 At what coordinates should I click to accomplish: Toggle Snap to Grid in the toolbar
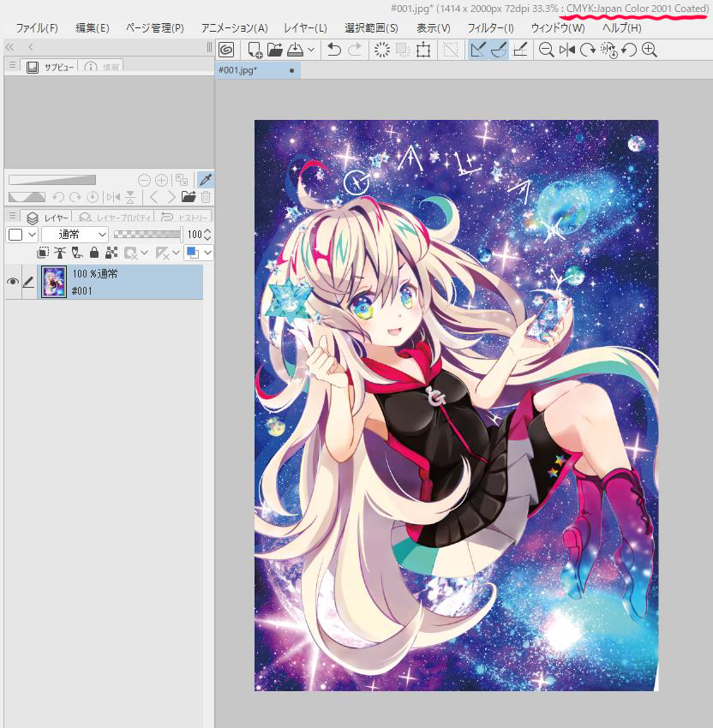pos(520,50)
